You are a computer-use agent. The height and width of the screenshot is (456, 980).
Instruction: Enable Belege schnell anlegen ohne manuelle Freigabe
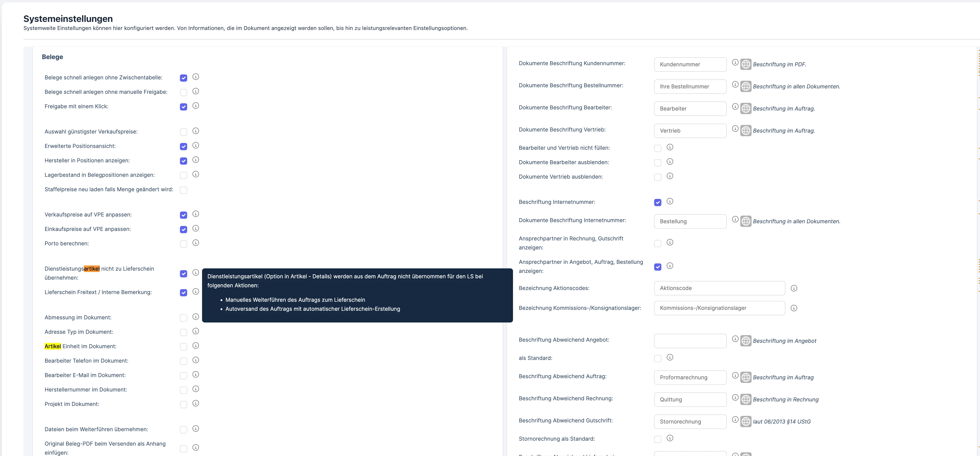[x=183, y=92]
